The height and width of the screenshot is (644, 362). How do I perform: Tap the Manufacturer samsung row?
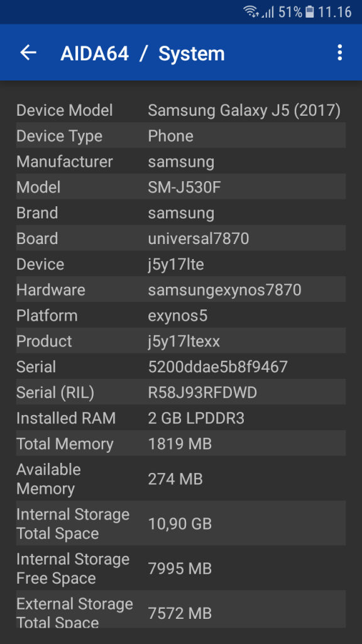pos(180,162)
